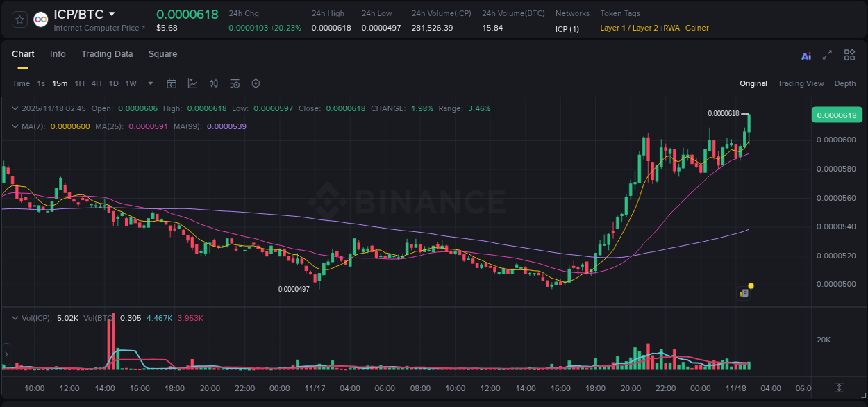Launch the Ai assistant icon

(x=806, y=55)
